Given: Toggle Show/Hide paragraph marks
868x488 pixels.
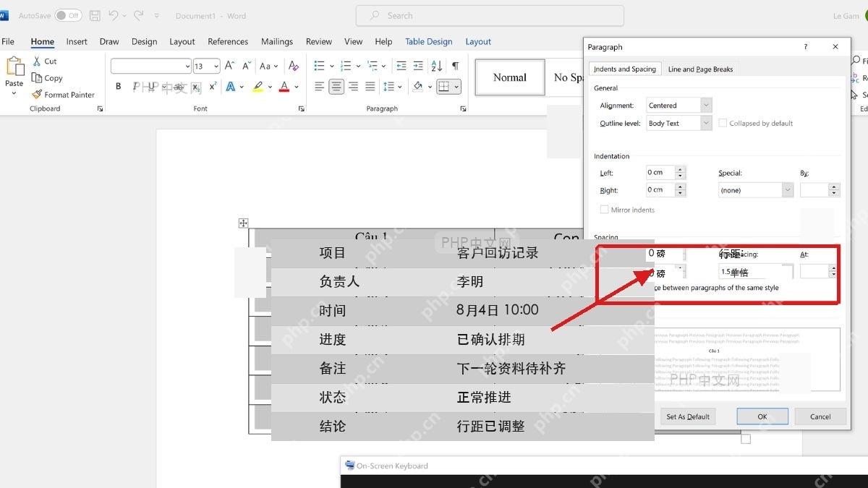Looking at the screenshot, I should [455, 66].
